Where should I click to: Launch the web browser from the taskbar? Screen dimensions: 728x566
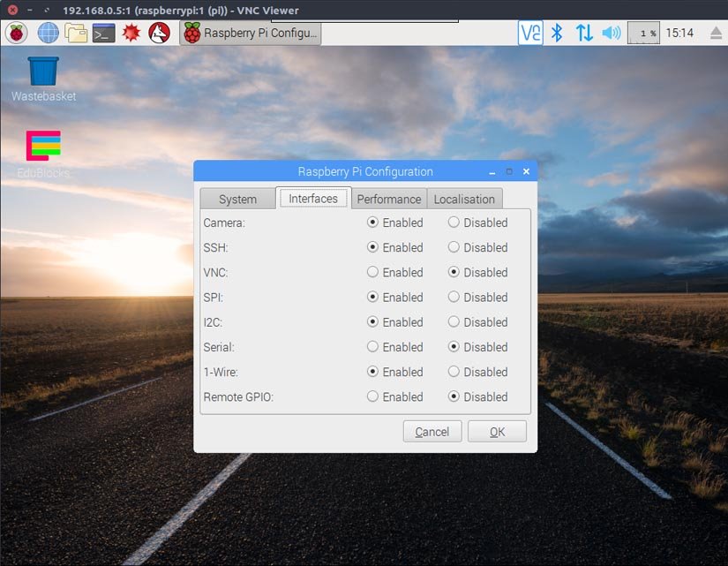47,33
